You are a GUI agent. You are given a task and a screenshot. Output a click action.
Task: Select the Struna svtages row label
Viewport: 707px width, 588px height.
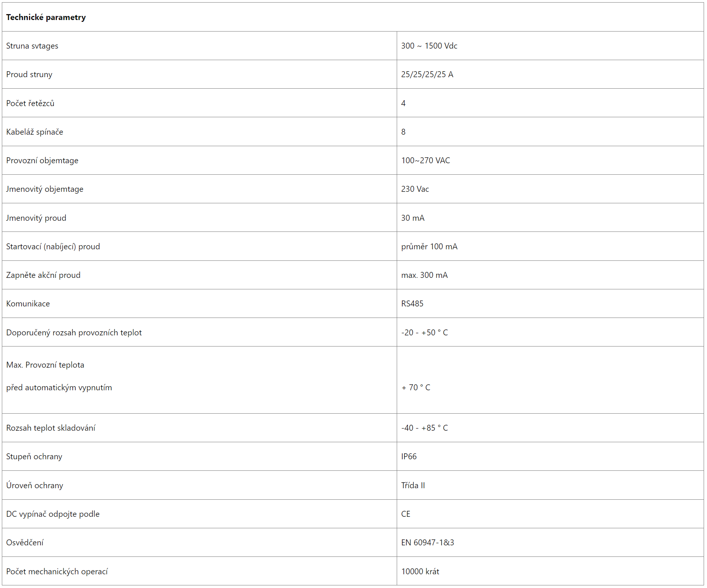32,46
